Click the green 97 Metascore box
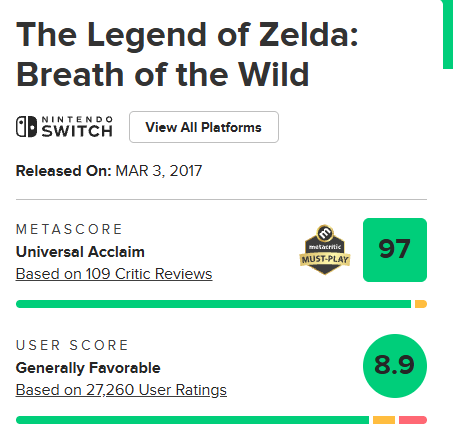This screenshot has height=439, width=453. pyautogui.click(x=395, y=250)
